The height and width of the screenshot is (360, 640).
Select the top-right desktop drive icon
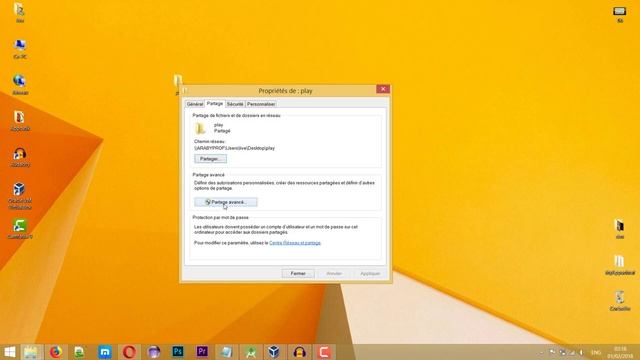click(x=620, y=14)
